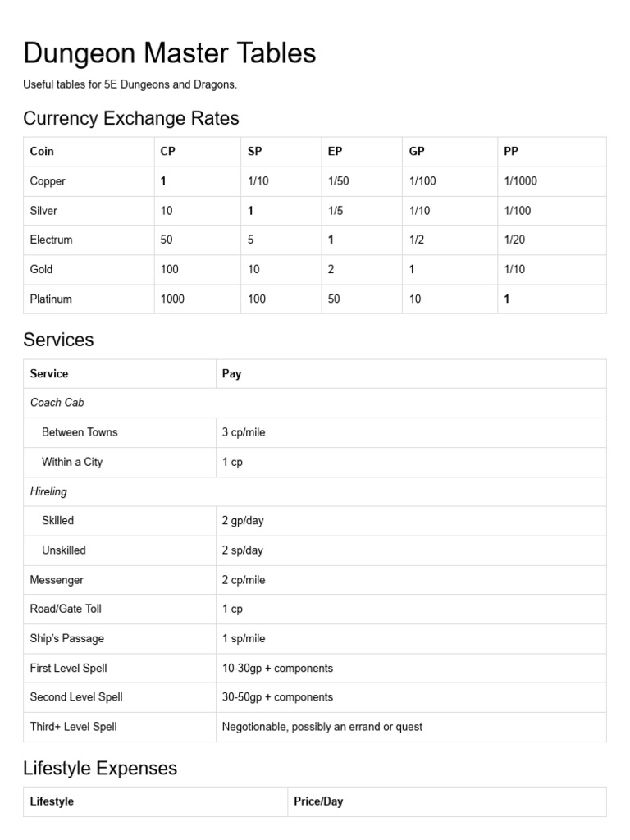Select the Currency Exchange Rates heading
630x840 pixels.
tap(131, 118)
